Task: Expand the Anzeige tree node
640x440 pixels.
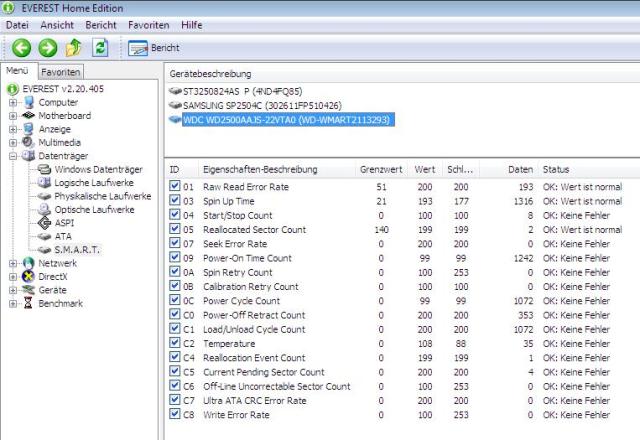Action: point(13,129)
